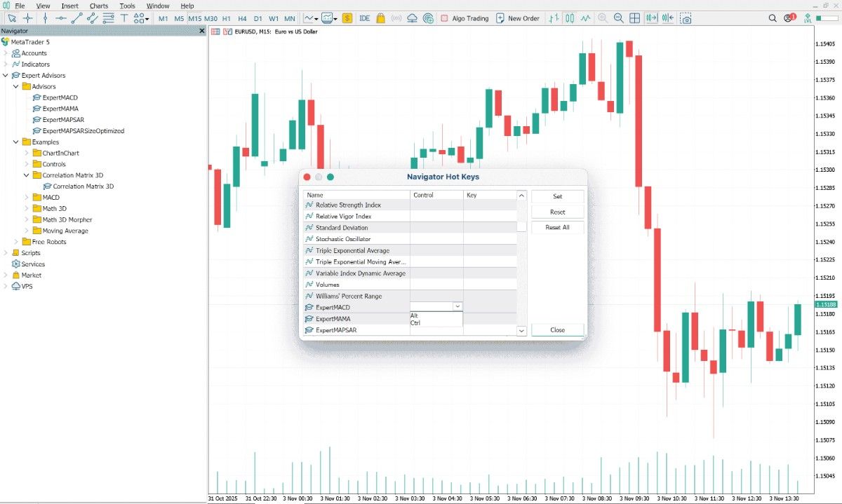This screenshot has height=504, width=842.
Task: Select the Fibonacci retracement tool
Action: click(109, 18)
